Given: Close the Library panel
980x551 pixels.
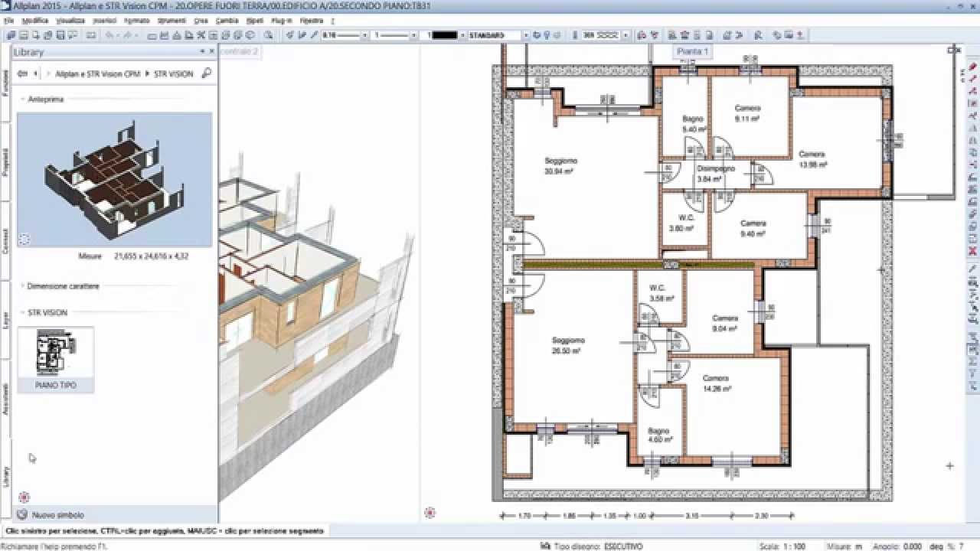Looking at the screenshot, I should pos(212,51).
